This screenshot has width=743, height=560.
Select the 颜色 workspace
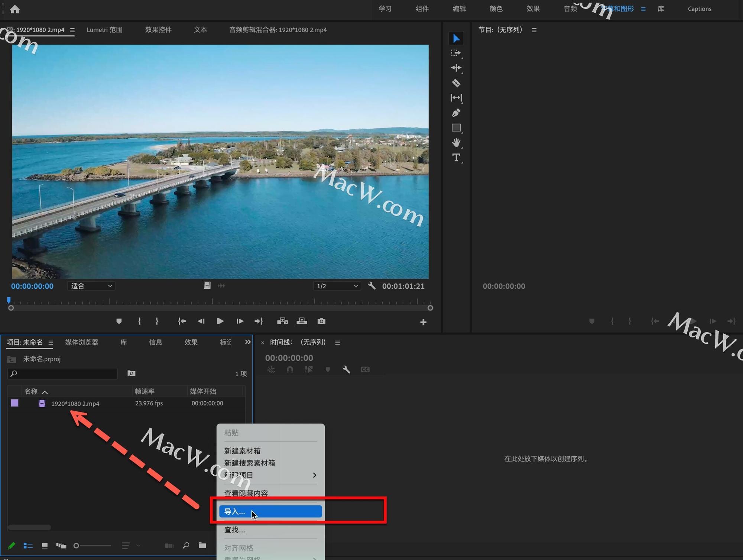(x=496, y=9)
